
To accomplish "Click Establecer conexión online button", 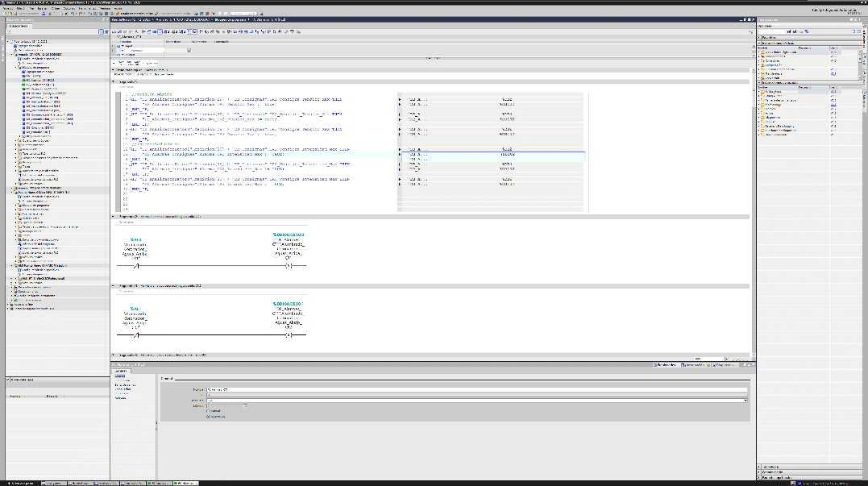I will (135, 13).
